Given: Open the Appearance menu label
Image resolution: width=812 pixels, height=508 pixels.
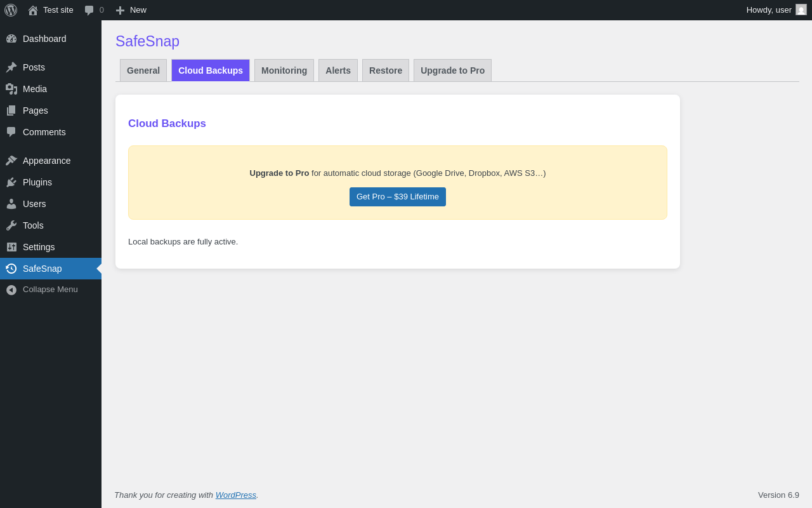Looking at the screenshot, I should click(x=47, y=161).
